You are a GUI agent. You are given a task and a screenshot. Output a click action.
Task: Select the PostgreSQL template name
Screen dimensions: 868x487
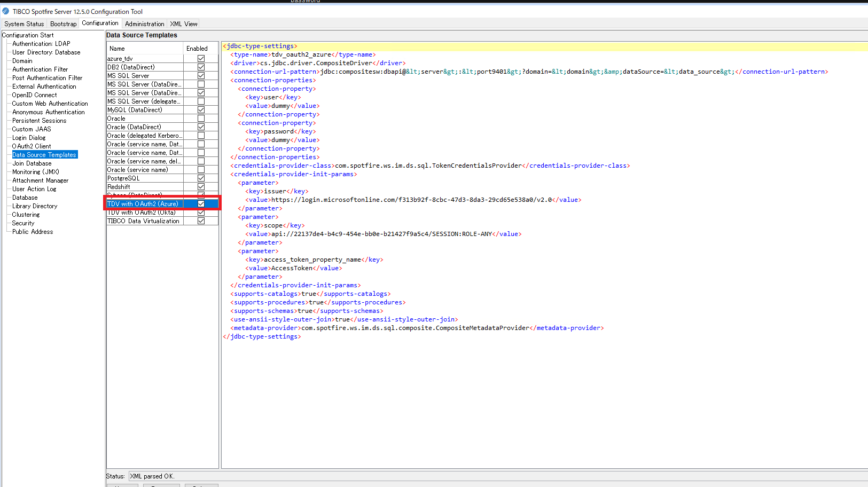[x=145, y=178]
